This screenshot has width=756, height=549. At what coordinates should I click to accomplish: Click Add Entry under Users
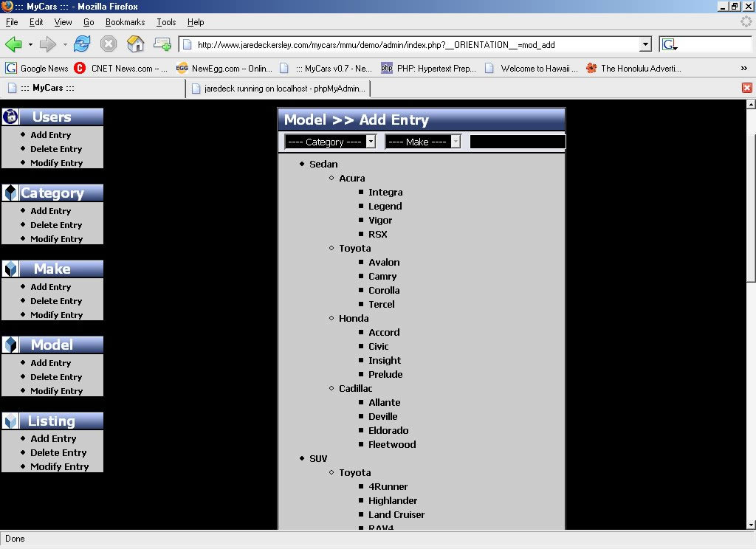coord(51,135)
